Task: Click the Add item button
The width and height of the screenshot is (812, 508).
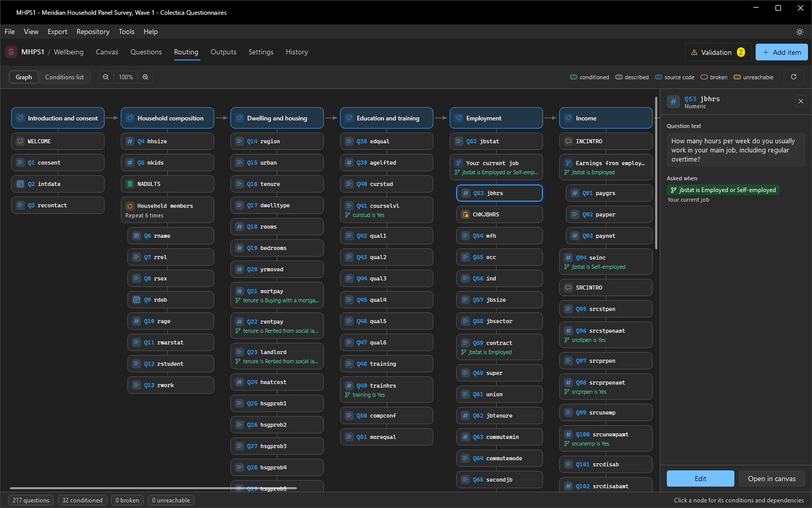Action: point(782,52)
